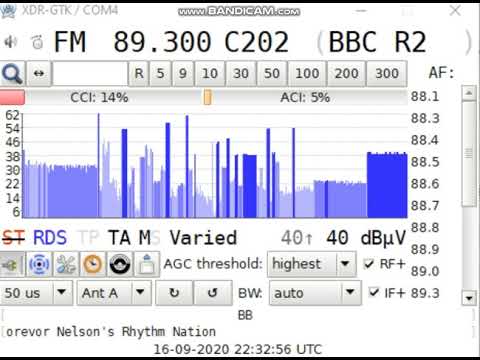
Task: Toggle the volume speaker icon
Action: click(11, 42)
